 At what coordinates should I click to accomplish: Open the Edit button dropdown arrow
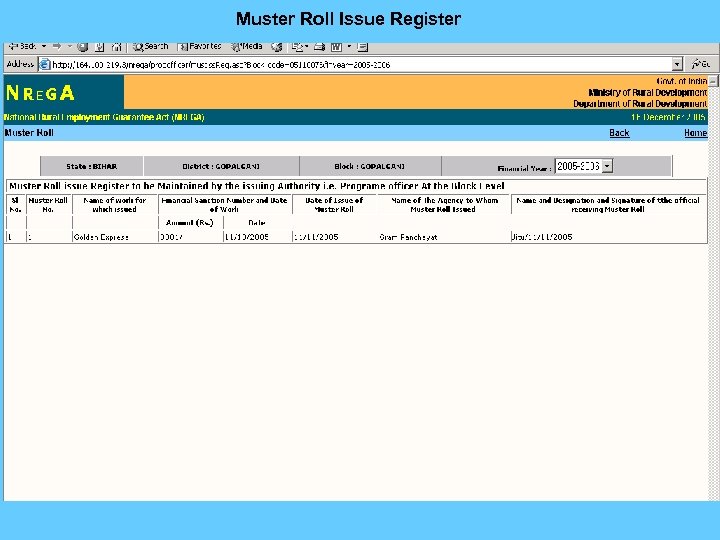pos(349,46)
